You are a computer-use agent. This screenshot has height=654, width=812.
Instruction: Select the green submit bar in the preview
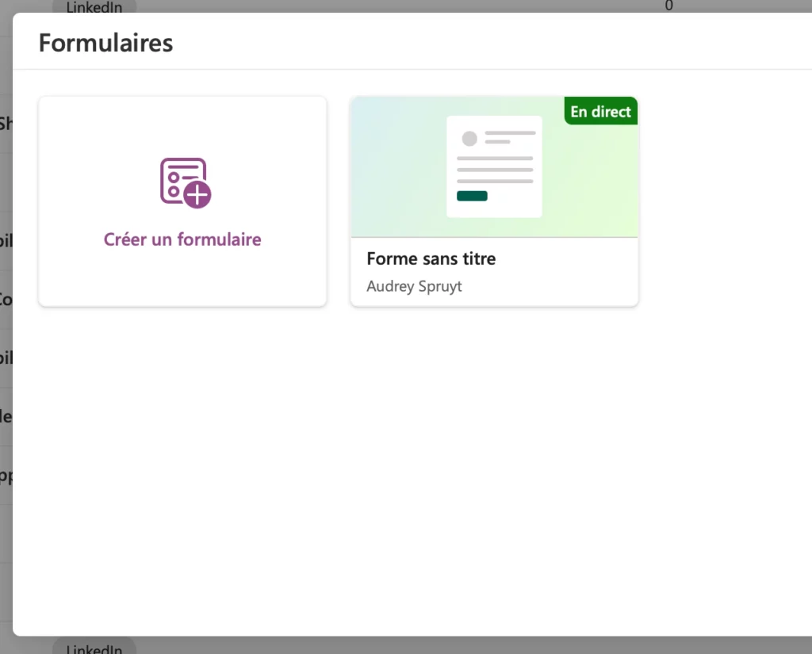pyautogui.click(x=471, y=194)
